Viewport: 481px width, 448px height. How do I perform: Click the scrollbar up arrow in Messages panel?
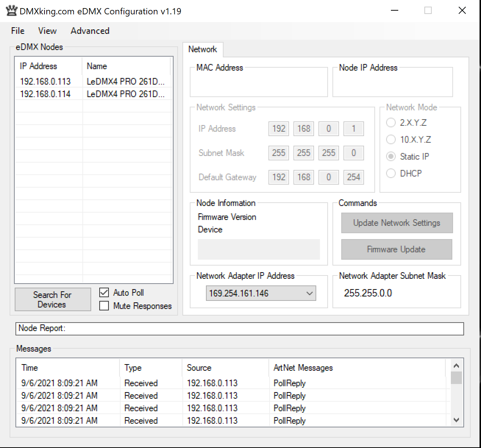456,365
